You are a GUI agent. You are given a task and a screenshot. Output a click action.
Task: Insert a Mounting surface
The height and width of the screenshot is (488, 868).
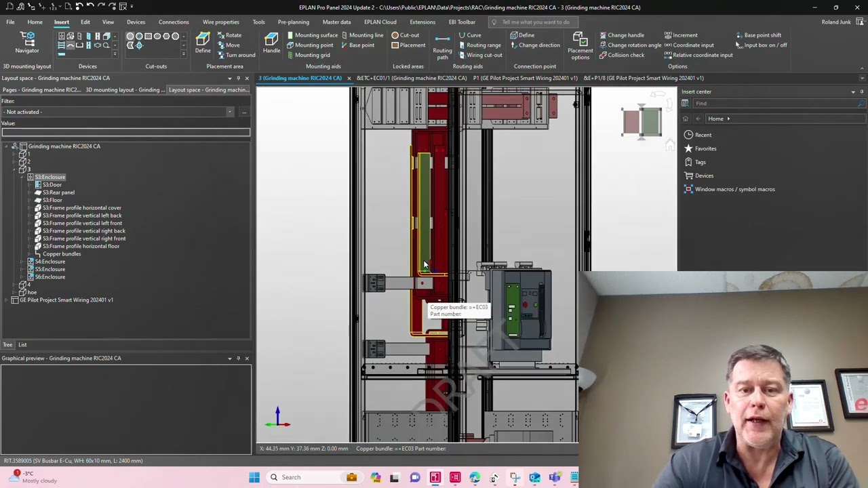[x=312, y=35]
